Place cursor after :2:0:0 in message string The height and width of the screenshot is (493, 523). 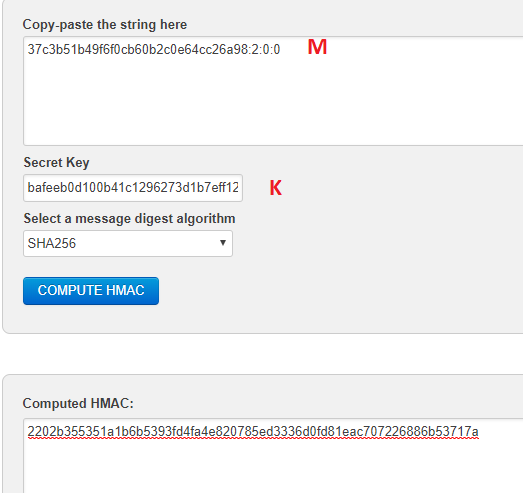click(281, 49)
